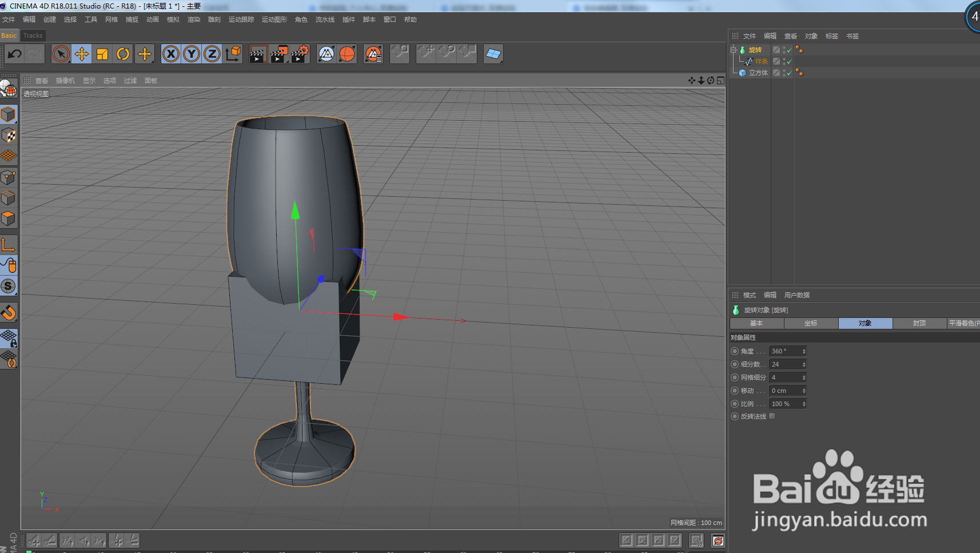
Task: Open the 标签 menu in object manager
Action: tap(832, 36)
